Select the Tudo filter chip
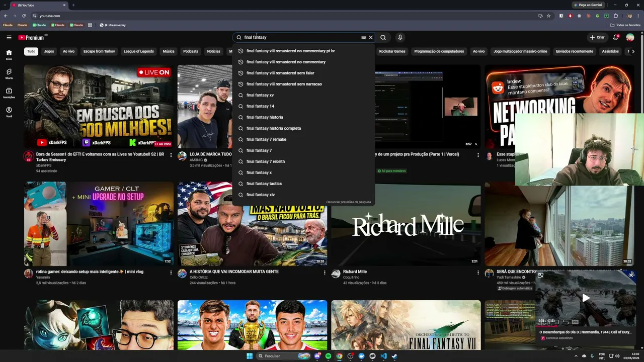The image size is (644, 362). (31, 51)
